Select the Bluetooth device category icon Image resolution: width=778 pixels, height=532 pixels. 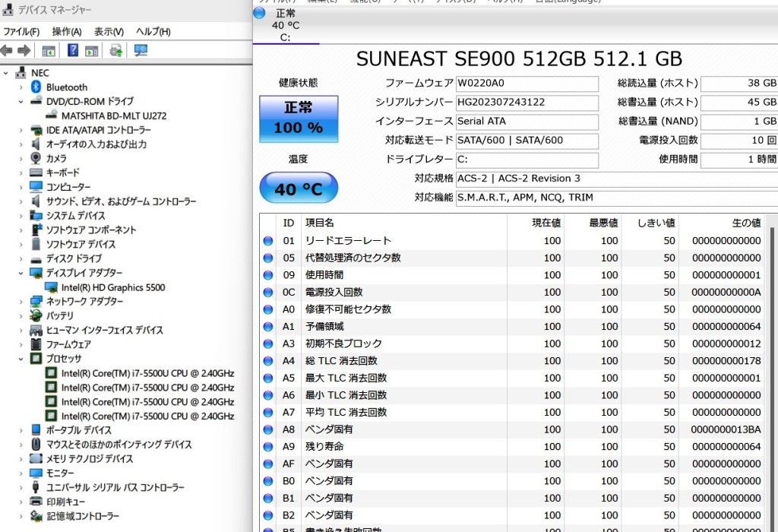click(36, 87)
